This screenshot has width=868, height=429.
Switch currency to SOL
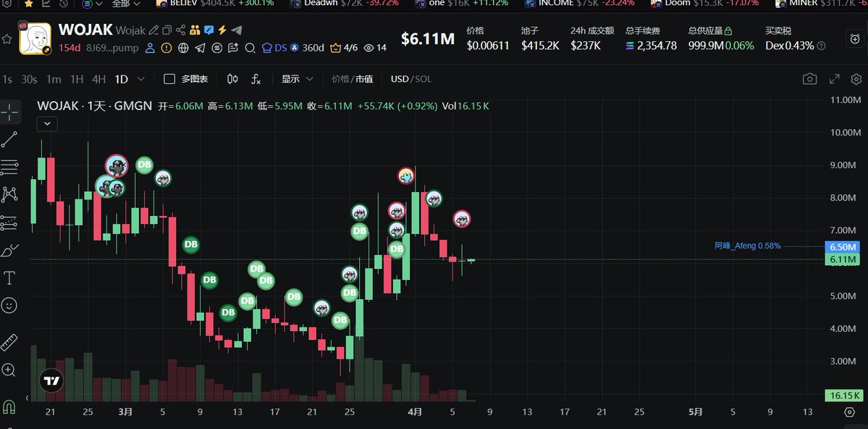[423, 79]
